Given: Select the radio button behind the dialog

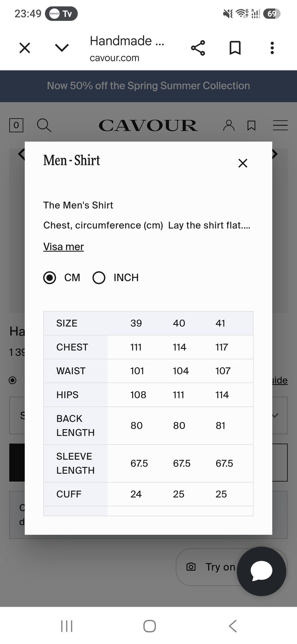Looking at the screenshot, I should (x=13, y=380).
